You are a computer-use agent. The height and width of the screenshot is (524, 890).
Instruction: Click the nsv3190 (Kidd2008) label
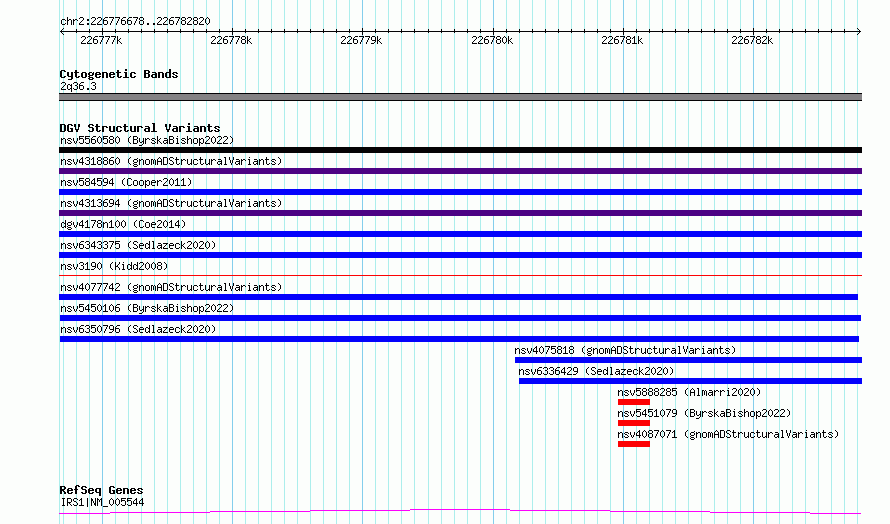tap(114, 266)
